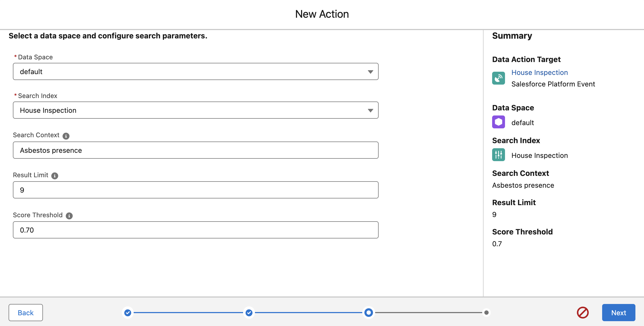Click the Search Context text field
This screenshot has width=644, height=326.
(196, 150)
